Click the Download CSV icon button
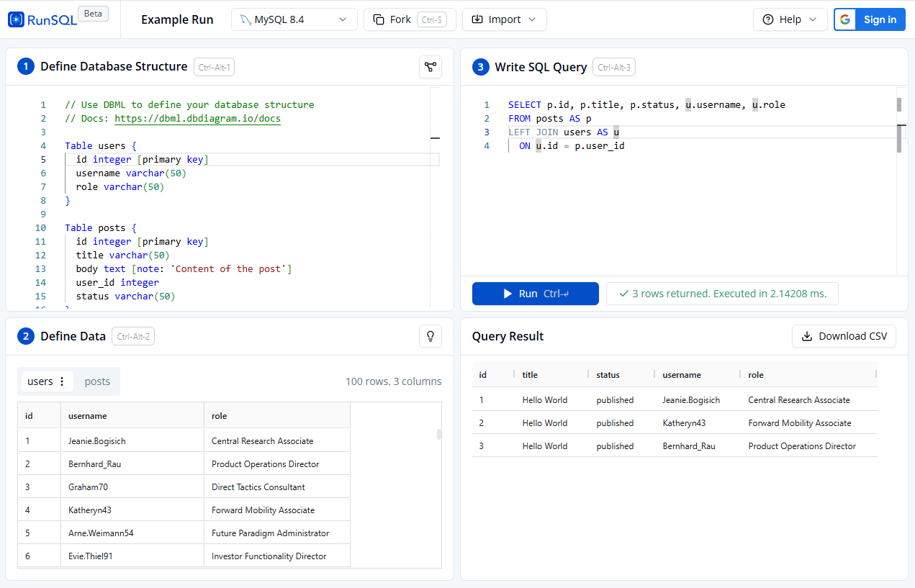The image size is (915, 588). pyautogui.click(x=807, y=336)
